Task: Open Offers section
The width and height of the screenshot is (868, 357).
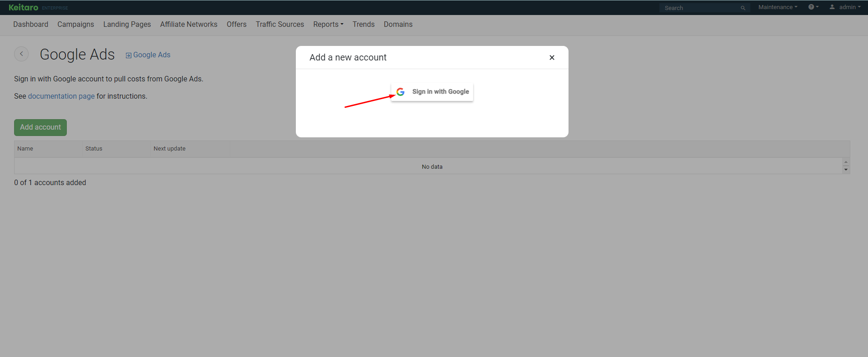Action: [x=236, y=25]
